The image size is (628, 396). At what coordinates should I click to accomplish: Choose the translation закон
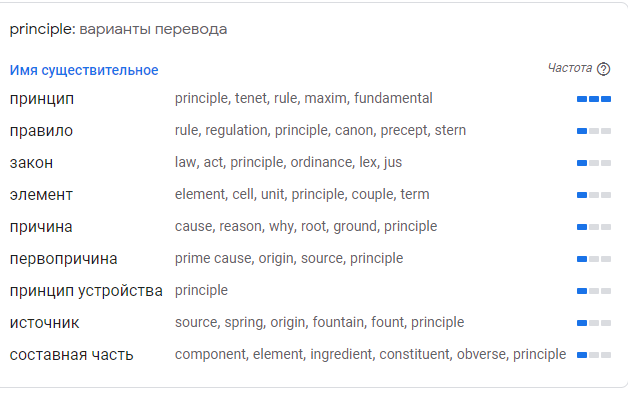point(31,163)
